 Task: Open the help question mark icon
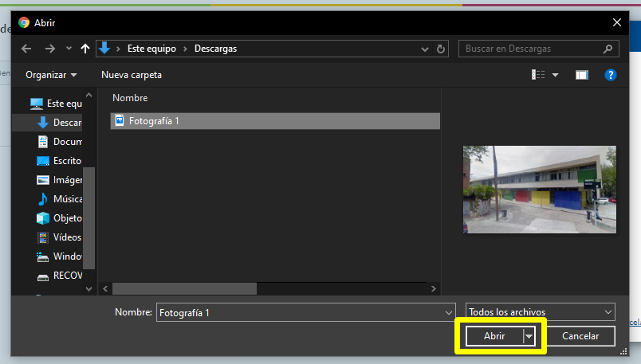pyautogui.click(x=611, y=75)
